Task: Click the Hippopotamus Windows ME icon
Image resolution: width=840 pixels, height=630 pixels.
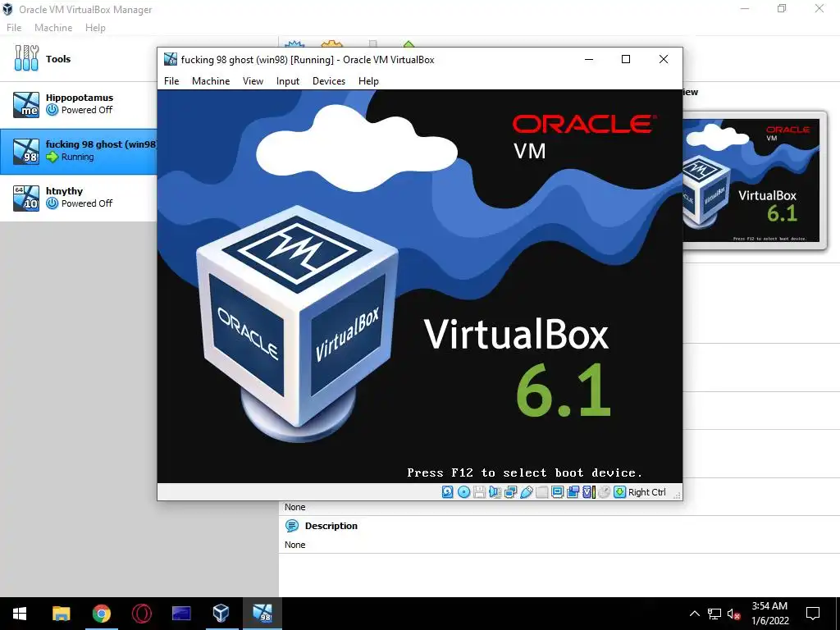Action: [26, 104]
